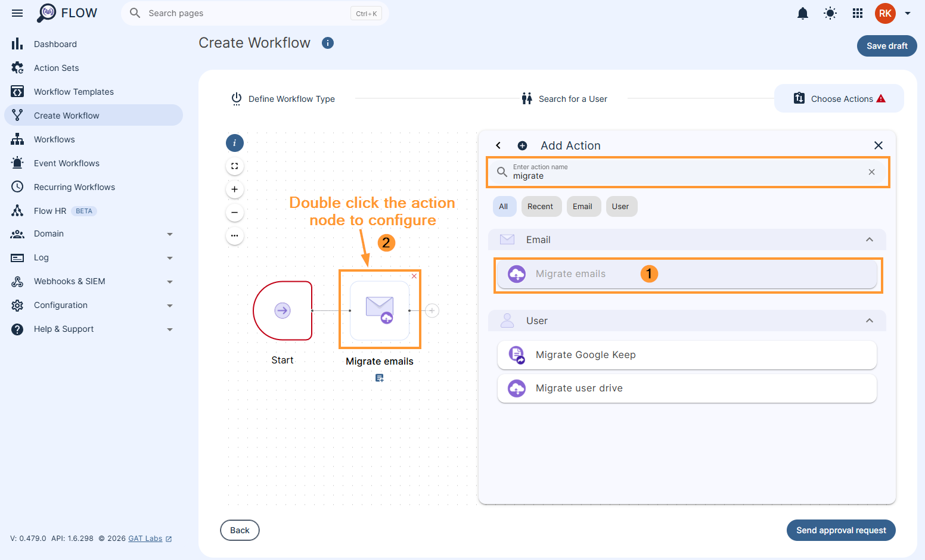Close the Add Action panel

tap(878, 145)
